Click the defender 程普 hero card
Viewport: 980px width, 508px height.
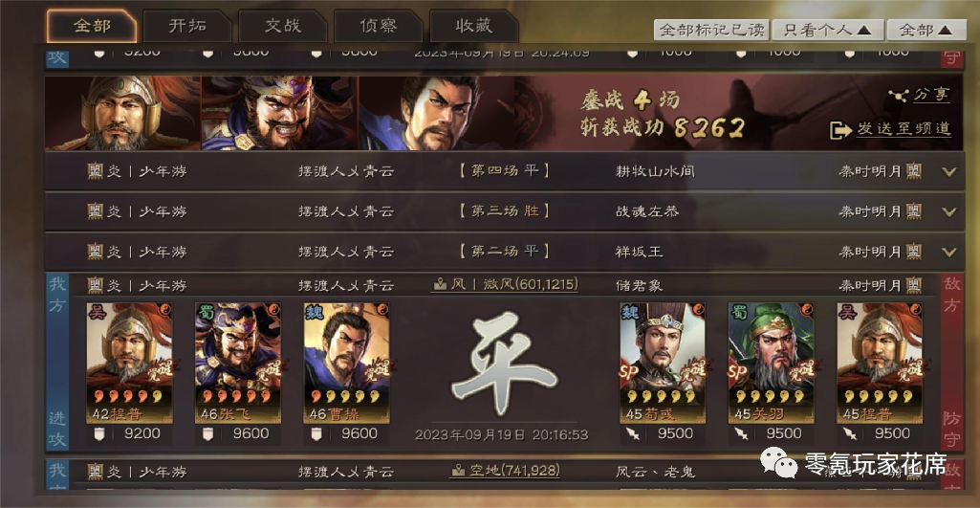pos(880,363)
